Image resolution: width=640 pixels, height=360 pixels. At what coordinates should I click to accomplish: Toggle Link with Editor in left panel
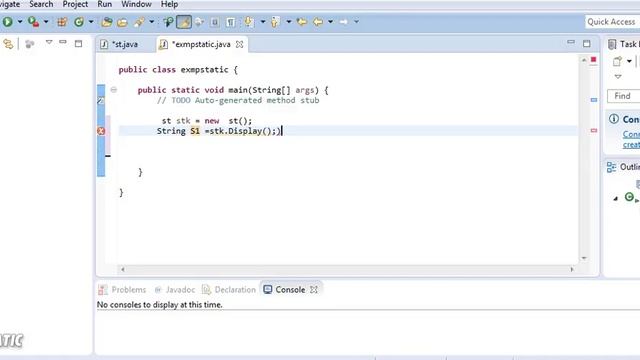click(x=8, y=44)
